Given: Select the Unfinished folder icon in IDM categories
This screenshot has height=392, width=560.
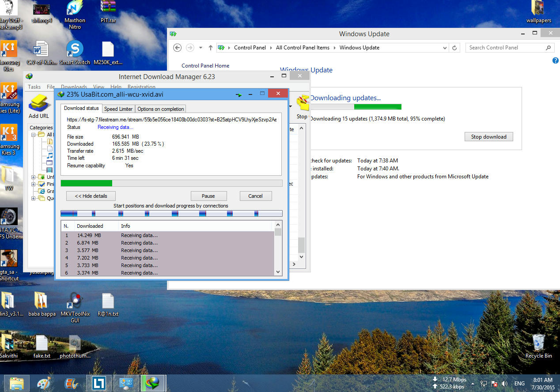Looking at the screenshot, I should [42, 177].
